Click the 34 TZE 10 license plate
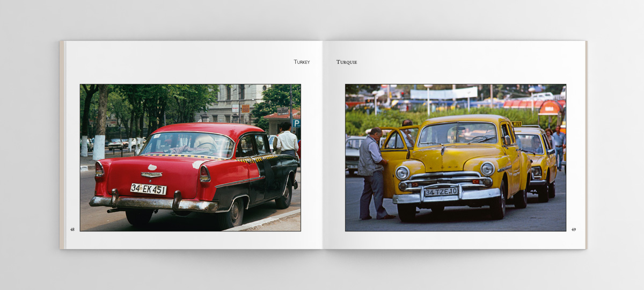 click(441, 192)
